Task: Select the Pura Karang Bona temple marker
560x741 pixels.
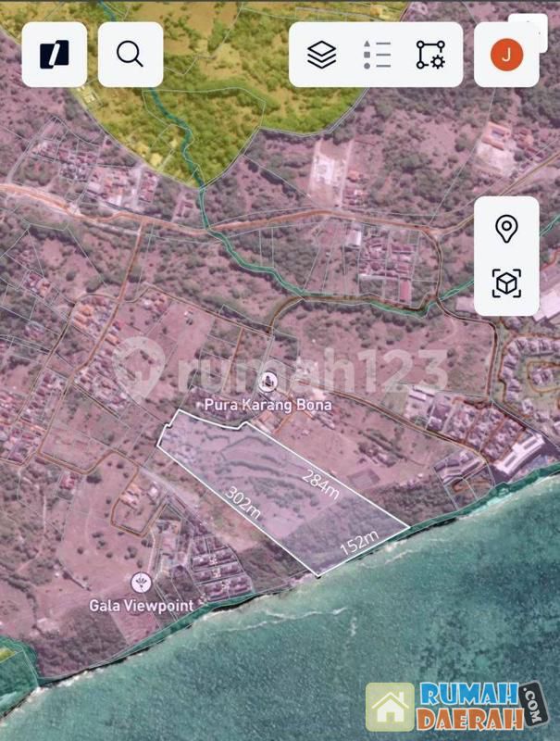Action: coord(268,381)
